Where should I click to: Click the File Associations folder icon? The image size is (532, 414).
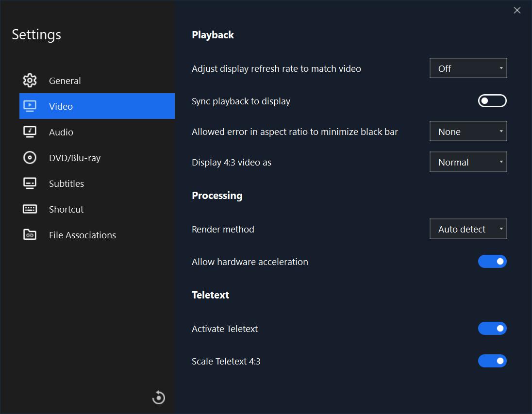pos(30,235)
